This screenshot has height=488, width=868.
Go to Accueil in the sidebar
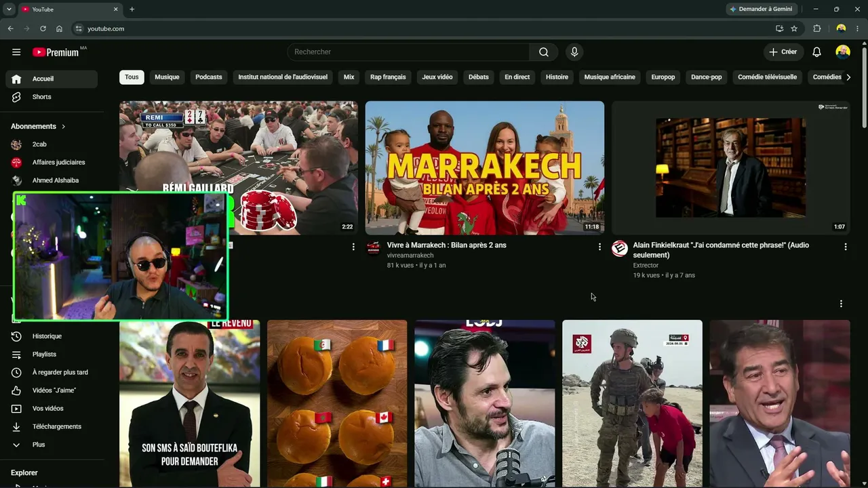click(x=52, y=79)
